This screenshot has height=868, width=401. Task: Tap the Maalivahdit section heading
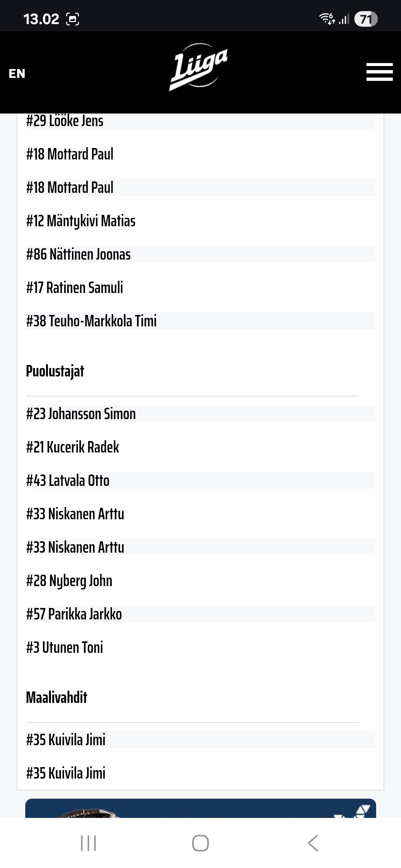(x=57, y=698)
